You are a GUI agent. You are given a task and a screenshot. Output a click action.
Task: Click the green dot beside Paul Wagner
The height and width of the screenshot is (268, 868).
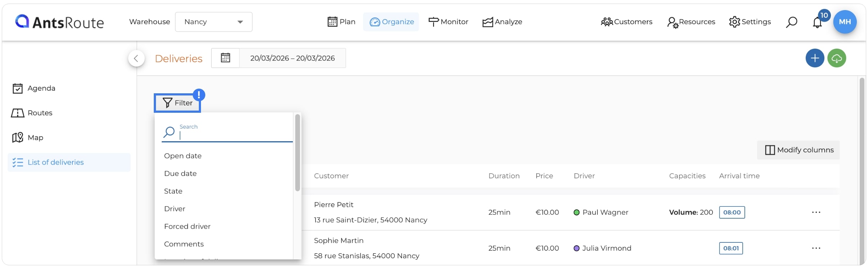click(576, 213)
